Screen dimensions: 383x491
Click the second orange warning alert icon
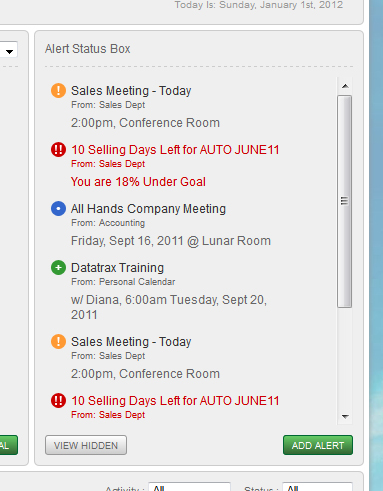(58, 342)
